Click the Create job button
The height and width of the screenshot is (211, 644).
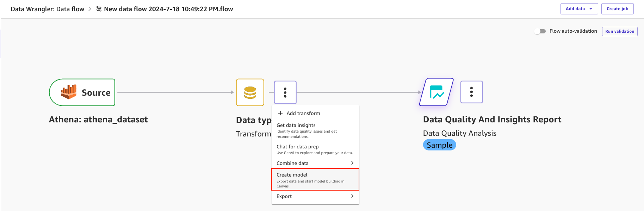(618, 9)
